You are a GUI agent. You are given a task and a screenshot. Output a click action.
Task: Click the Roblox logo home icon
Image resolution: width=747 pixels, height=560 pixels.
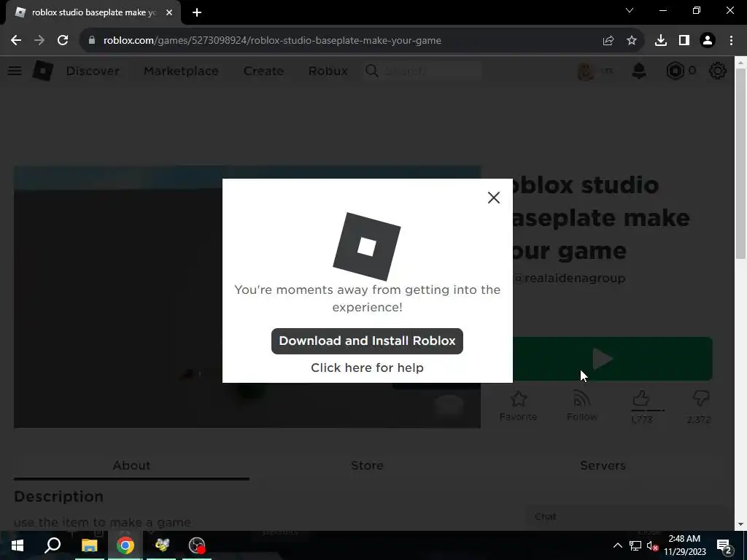click(x=43, y=71)
